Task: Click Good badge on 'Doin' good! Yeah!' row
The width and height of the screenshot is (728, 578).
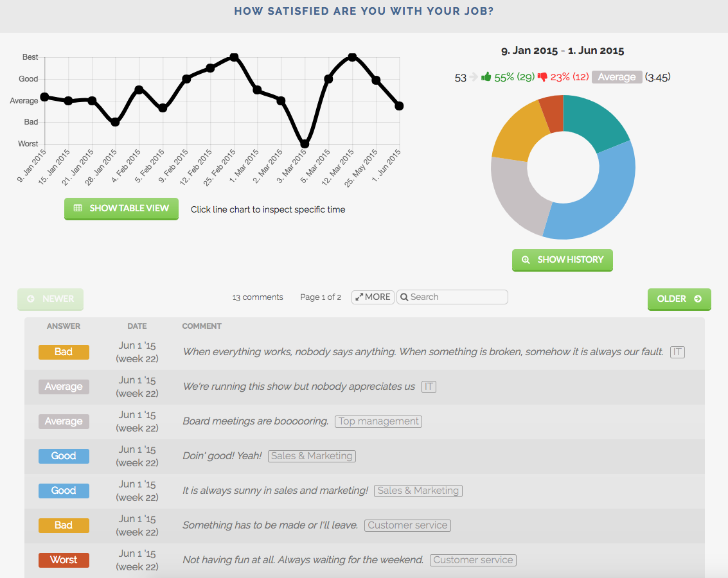Action: (x=64, y=456)
